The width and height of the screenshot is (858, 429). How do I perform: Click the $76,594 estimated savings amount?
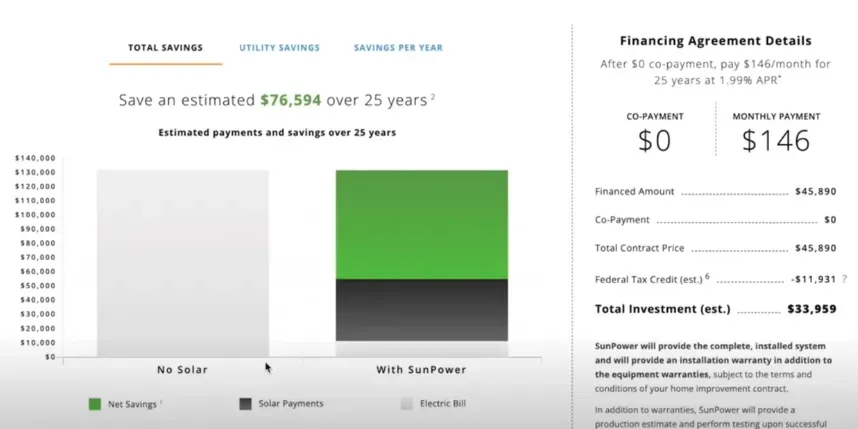pos(291,100)
